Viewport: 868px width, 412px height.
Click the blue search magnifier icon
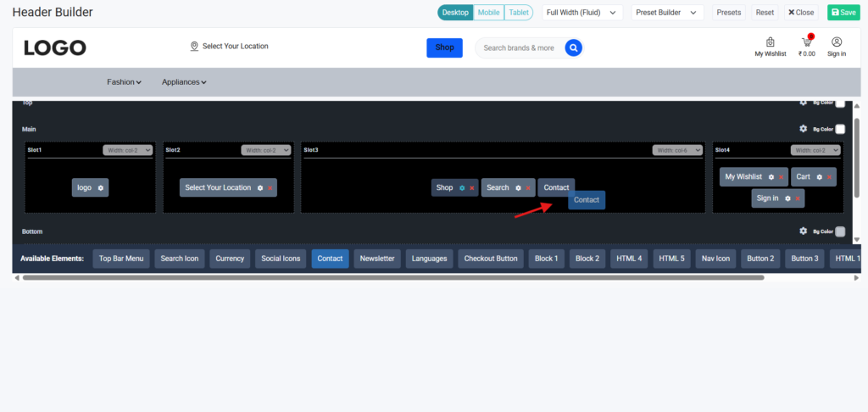point(574,47)
